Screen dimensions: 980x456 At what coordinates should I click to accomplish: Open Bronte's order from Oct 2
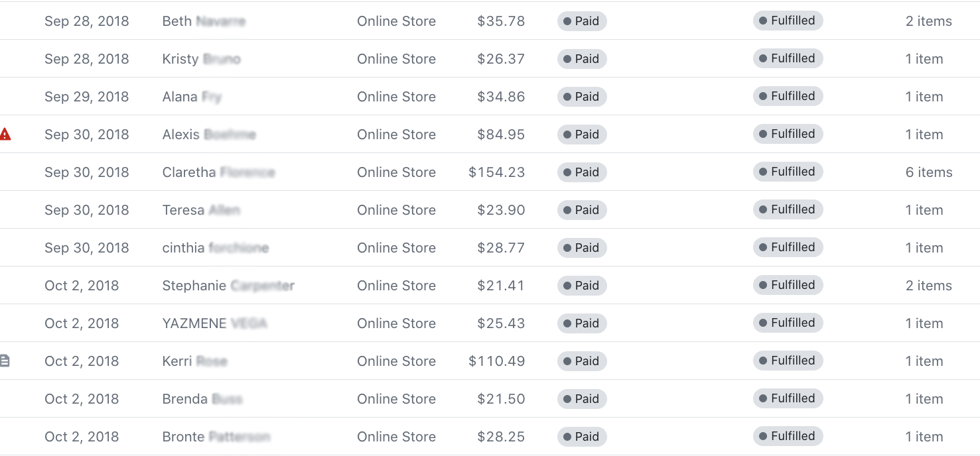490,437
